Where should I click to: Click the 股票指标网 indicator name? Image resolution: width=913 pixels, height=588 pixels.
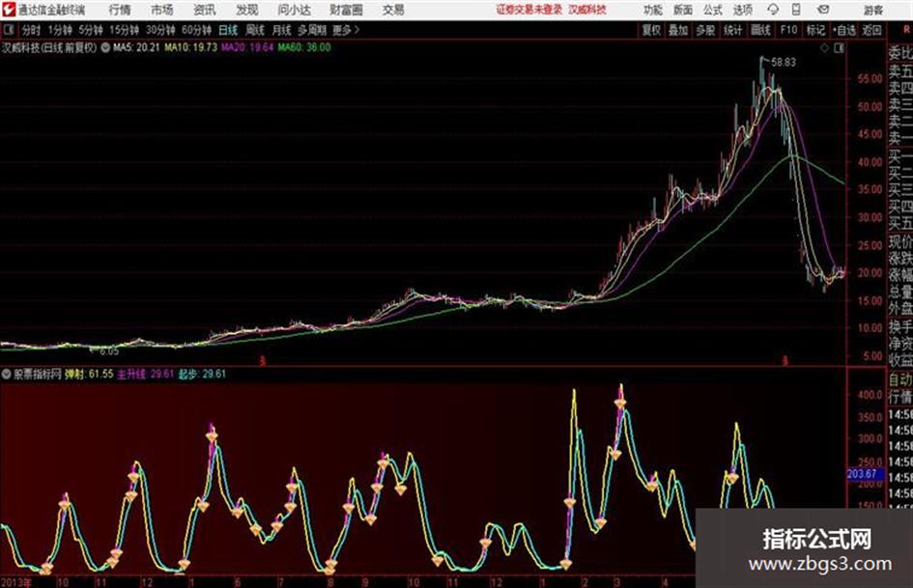pyautogui.click(x=38, y=374)
